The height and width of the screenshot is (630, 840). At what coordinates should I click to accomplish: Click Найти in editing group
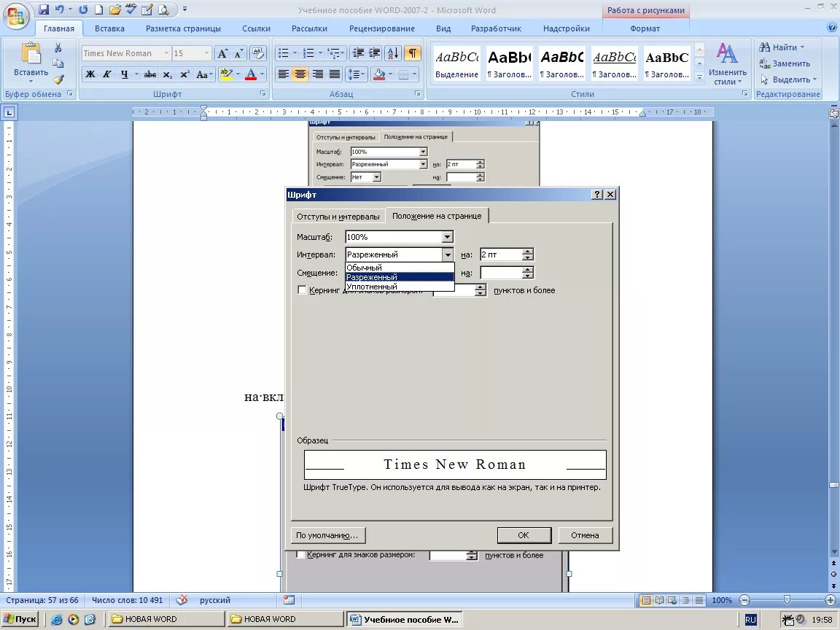point(782,47)
